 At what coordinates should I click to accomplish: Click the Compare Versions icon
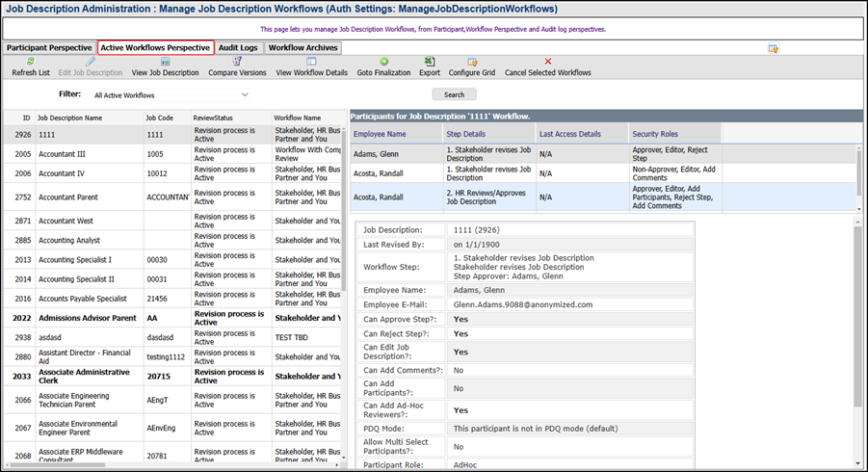tap(237, 62)
